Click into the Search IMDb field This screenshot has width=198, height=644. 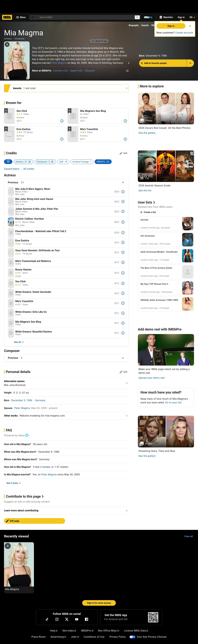pyautogui.click(x=86, y=17)
